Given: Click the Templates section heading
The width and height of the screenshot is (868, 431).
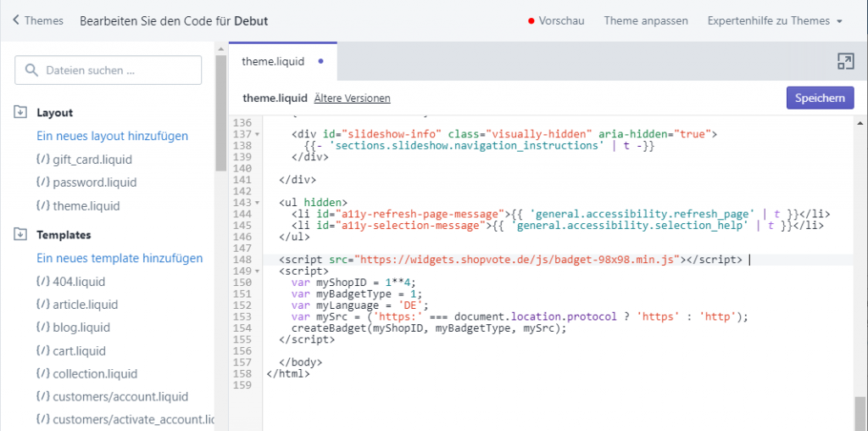Looking at the screenshot, I should (64, 235).
